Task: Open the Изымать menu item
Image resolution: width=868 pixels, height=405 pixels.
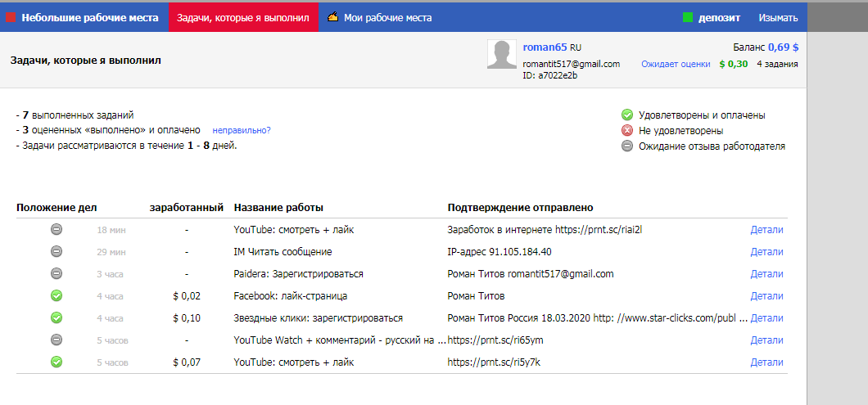Action: coord(778,18)
